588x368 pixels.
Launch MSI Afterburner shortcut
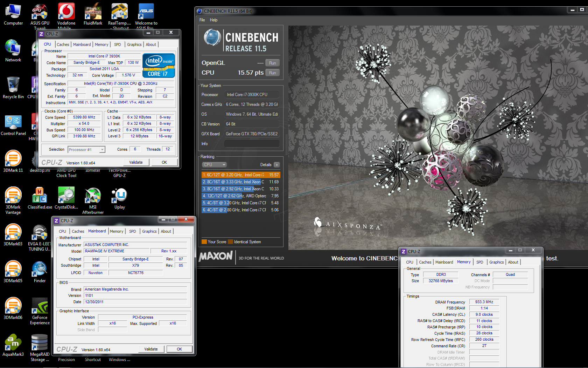coord(93,200)
